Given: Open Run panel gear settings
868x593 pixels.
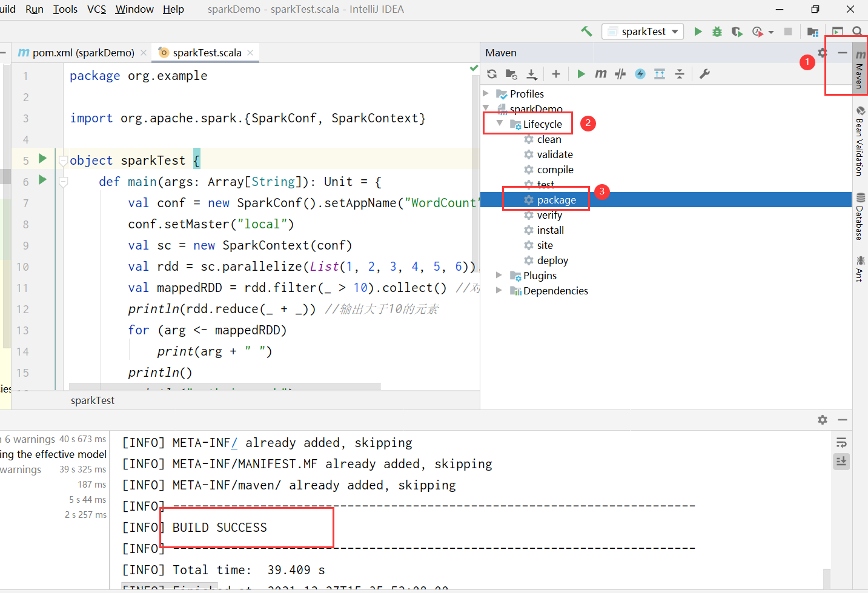Looking at the screenshot, I should pyautogui.click(x=822, y=420).
